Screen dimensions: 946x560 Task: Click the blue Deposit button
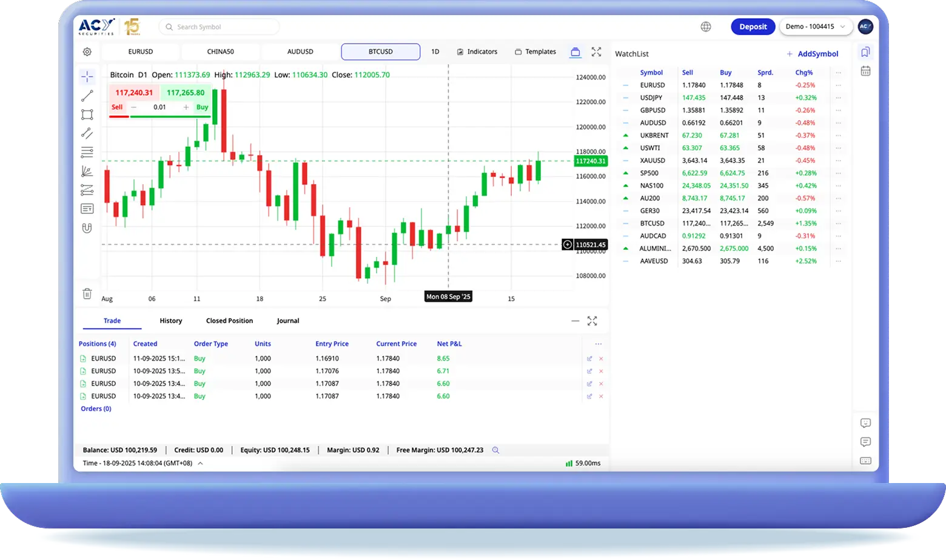753,27
